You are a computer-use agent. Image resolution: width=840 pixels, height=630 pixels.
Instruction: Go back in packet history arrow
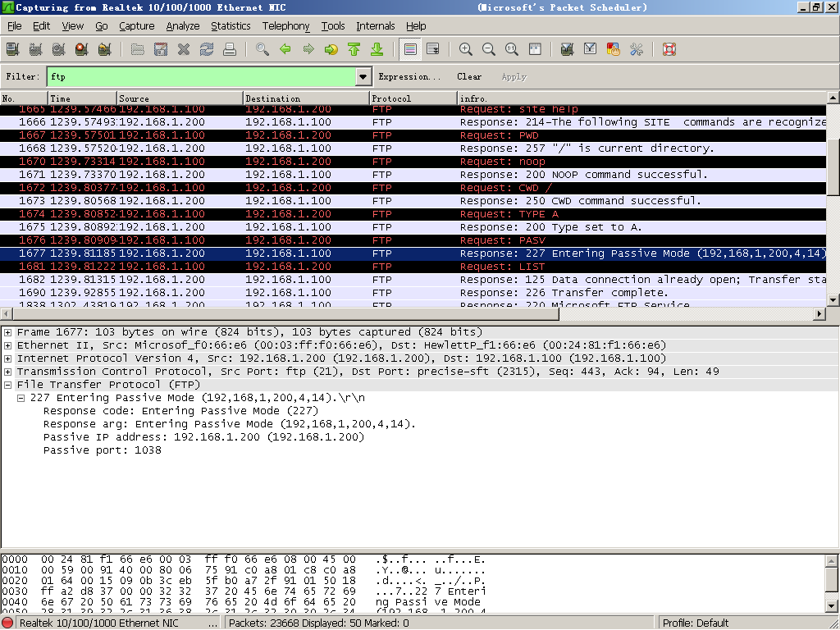pos(285,49)
